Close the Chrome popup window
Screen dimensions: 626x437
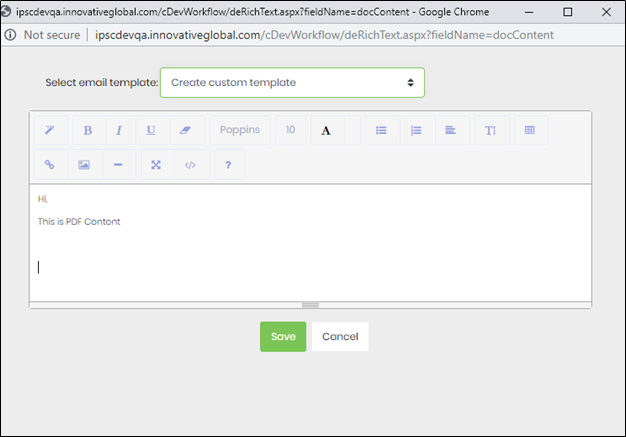(606, 12)
